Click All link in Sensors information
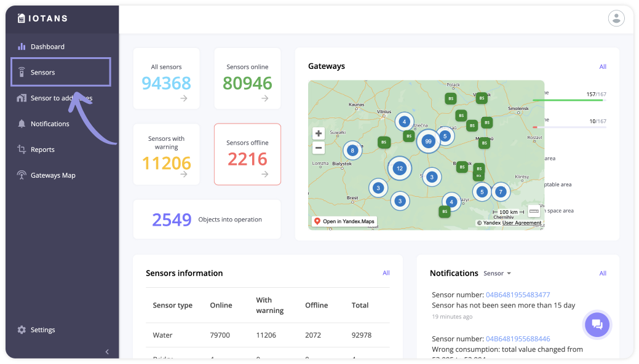 (386, 273)
